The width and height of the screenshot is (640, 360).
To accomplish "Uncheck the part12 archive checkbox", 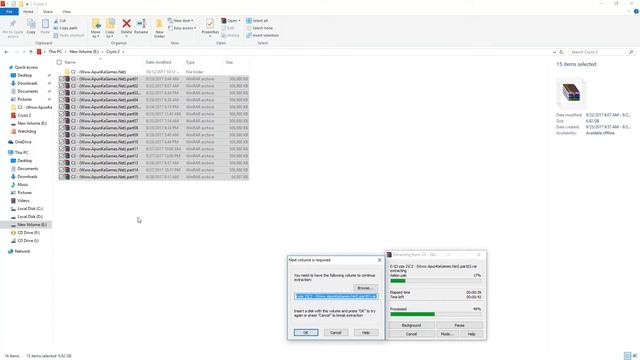I will coord(62,156).
